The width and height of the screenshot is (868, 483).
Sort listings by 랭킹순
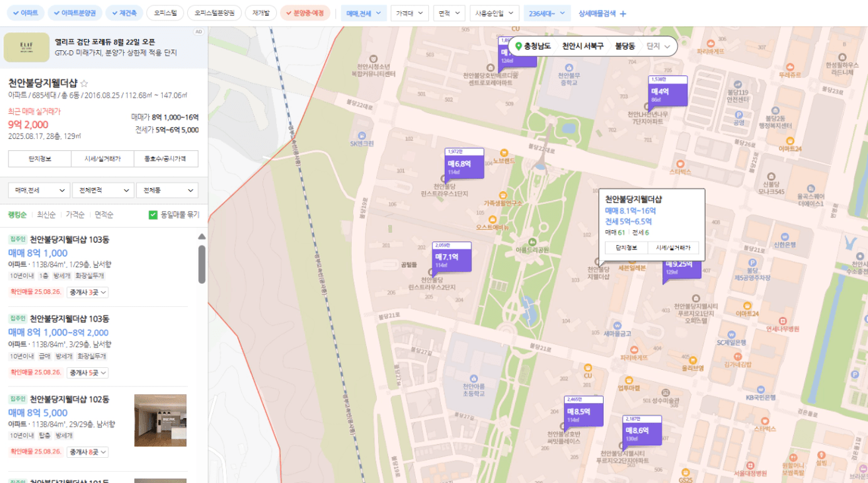[17, 214]
